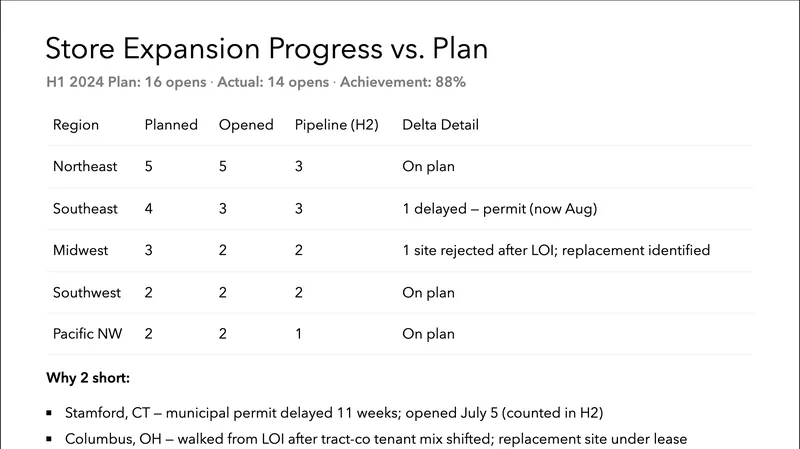Click the '1 delayed – permit (now Aug)' cell
Screen dimensions: 800x449
coord(499,209)
